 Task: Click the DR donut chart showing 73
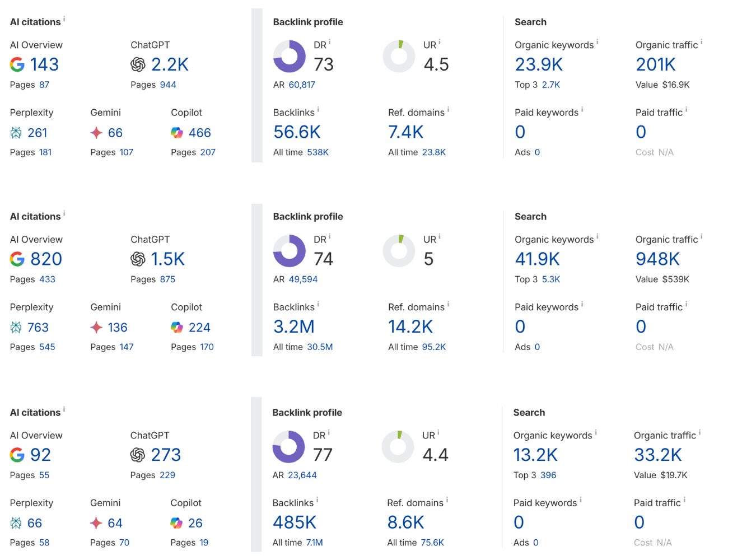pyautogui.click(x=289, y=57)
